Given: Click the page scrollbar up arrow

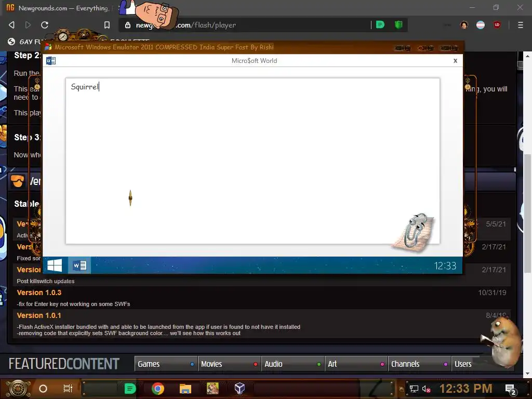Looking at the screenshot, I should pyautogui.click(x=527, y=56).
